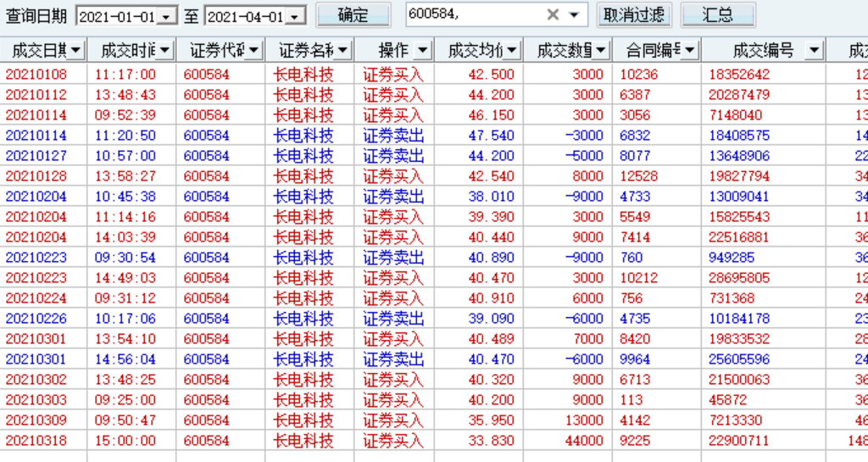868x462 pixels.
Task: Select price cell 47.540
Action: [x=491, y=136]
